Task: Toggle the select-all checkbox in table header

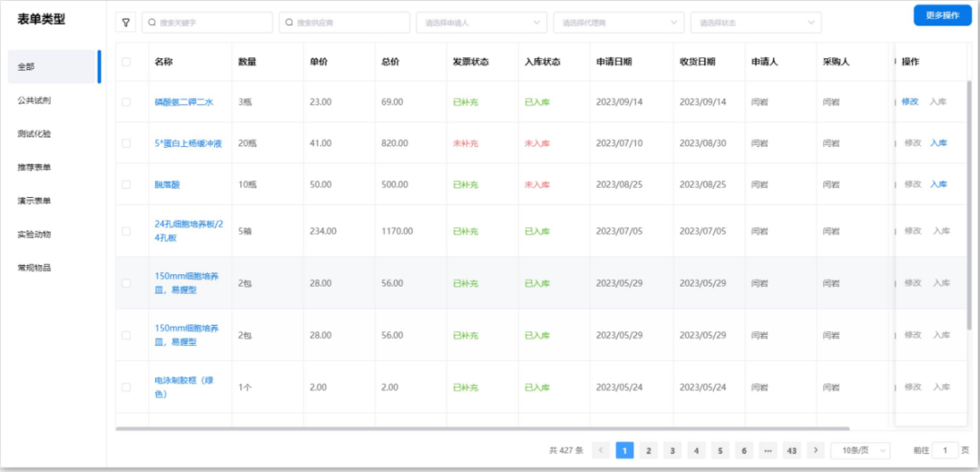Action: 126,62
